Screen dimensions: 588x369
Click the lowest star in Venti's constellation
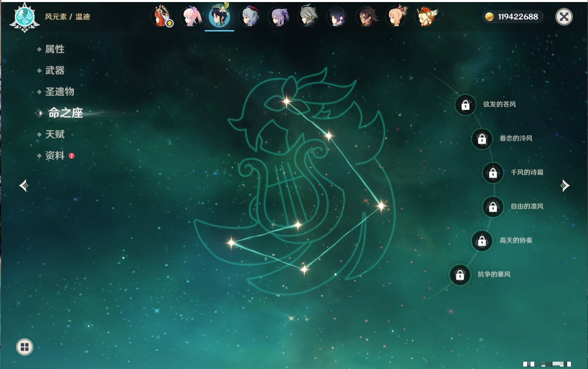304,269
